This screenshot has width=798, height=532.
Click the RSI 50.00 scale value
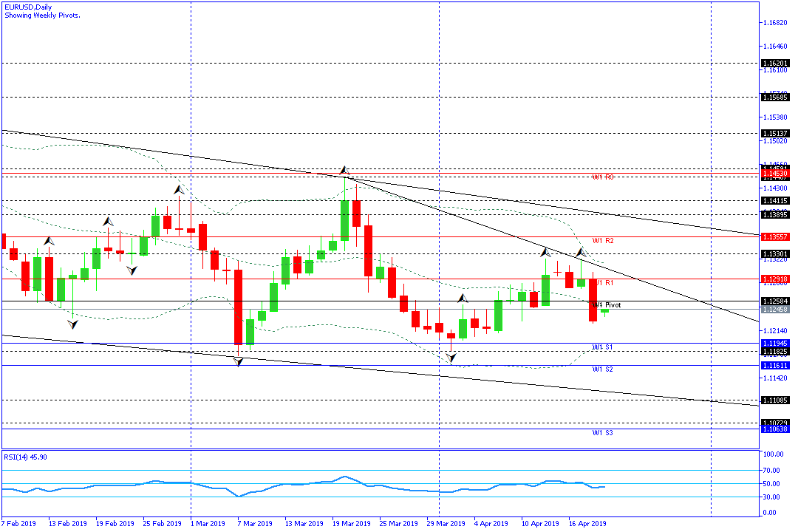772,484
